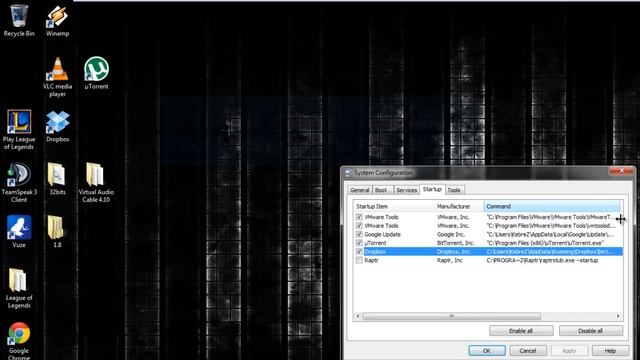Sort by the Command column header
The width and height of the screenshot is (640, 360).
[x=552, y=206]
